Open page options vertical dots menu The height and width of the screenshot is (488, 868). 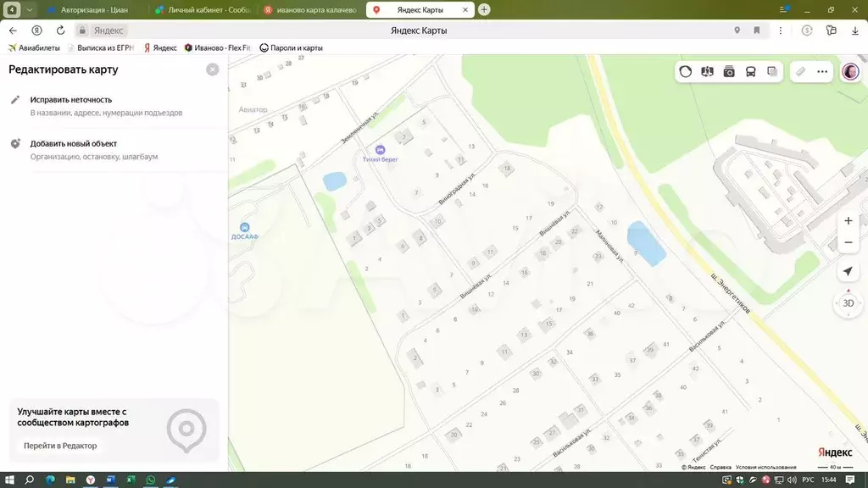coord(781,30)
